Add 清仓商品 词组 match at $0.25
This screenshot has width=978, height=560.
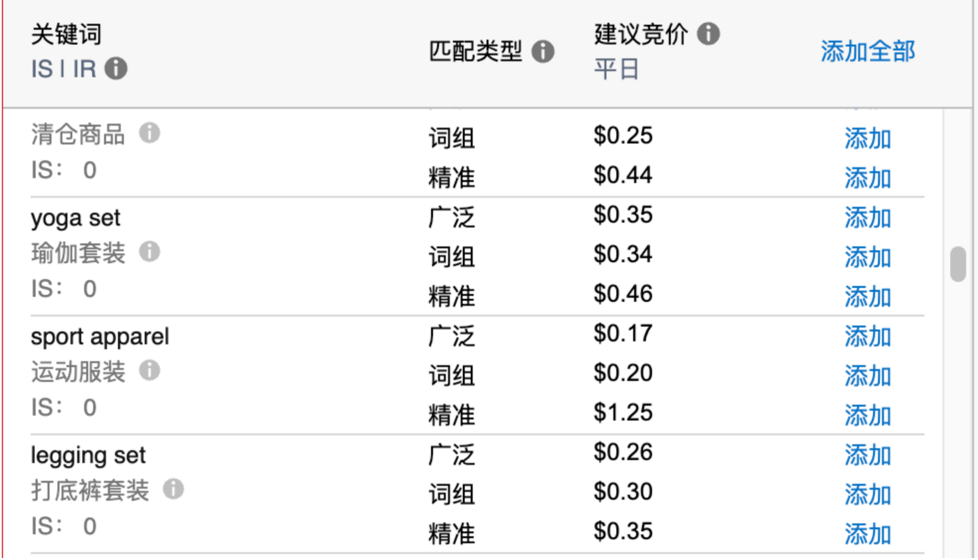point(868,139)
